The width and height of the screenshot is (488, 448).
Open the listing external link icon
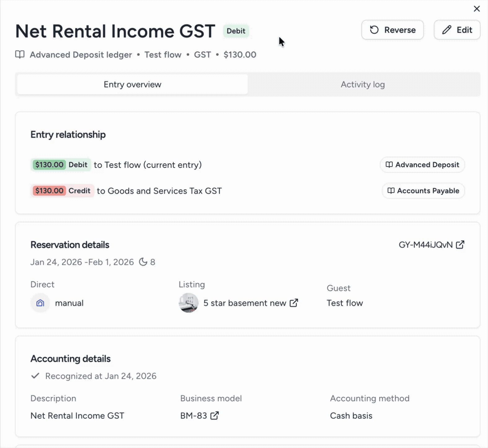[294, 303]
